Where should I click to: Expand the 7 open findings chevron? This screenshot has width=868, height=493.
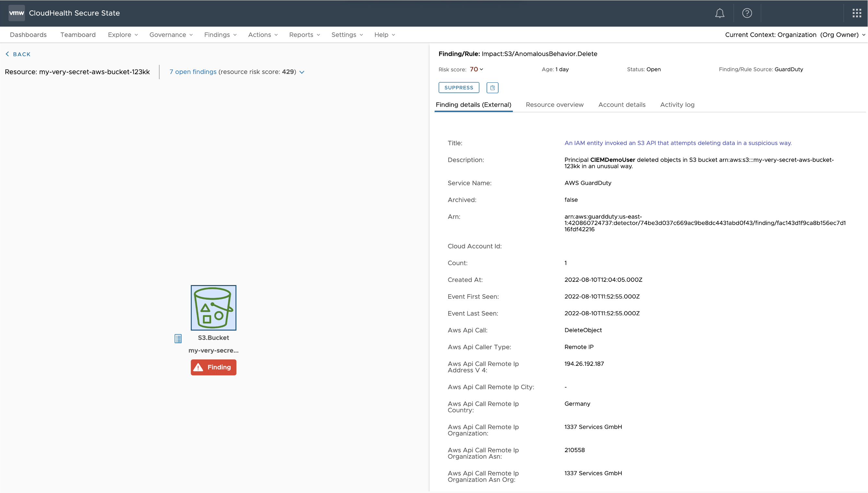tap(302, 72)
